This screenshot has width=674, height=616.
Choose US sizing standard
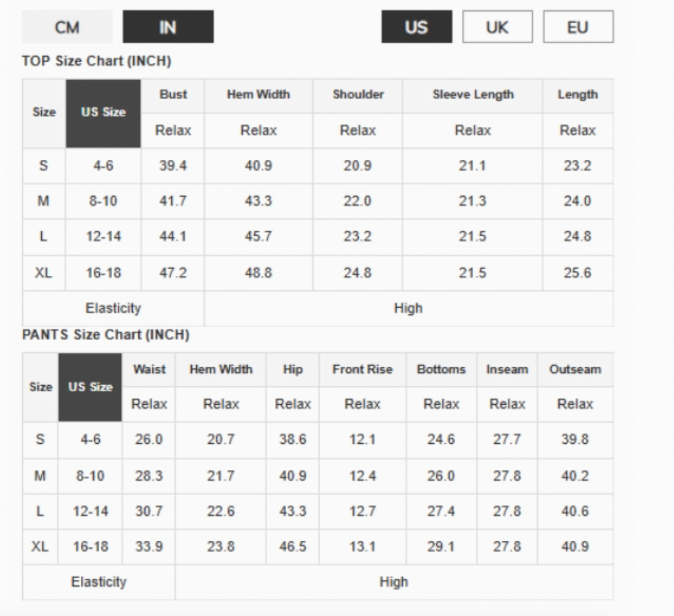417,27
